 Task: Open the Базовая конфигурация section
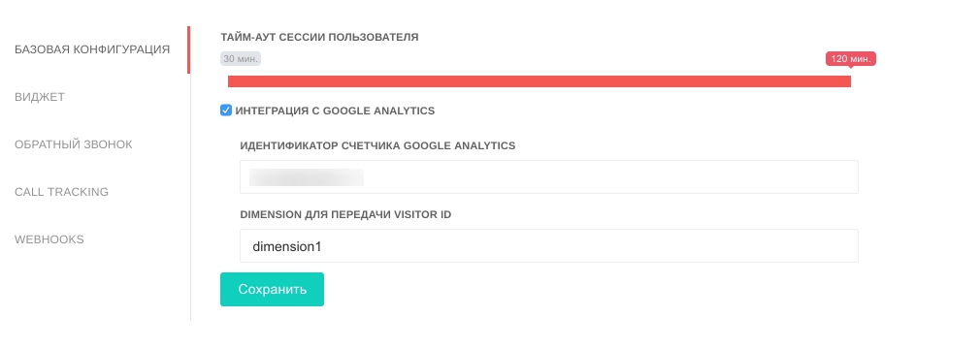(x=92, y=49)
